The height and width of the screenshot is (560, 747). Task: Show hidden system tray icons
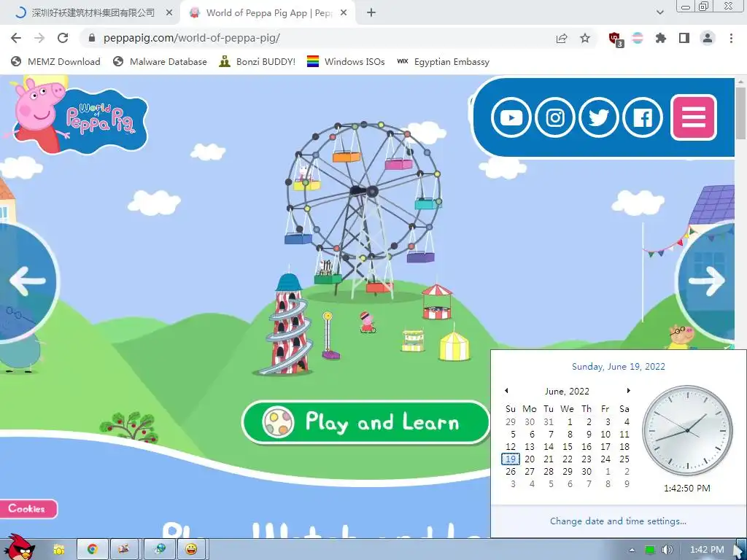coord(632,550)
